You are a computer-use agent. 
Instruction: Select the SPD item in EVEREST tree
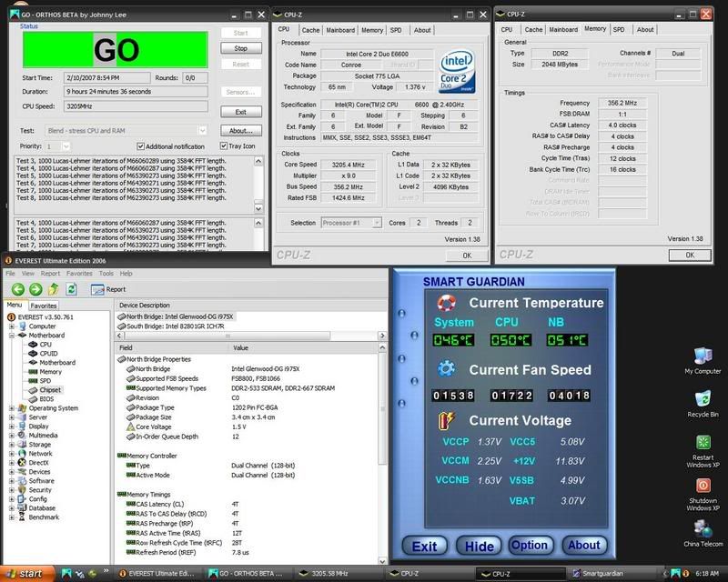tap(45, 381)
